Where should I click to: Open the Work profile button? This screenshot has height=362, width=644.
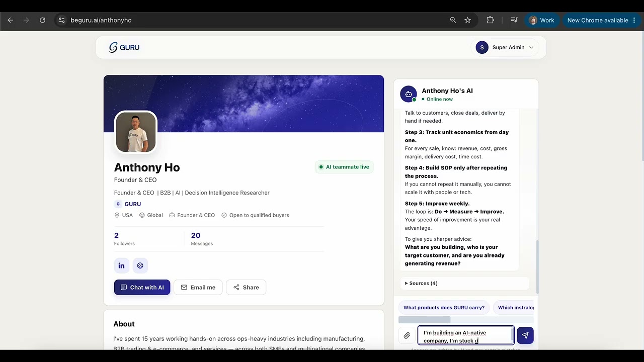pos(542,20)
